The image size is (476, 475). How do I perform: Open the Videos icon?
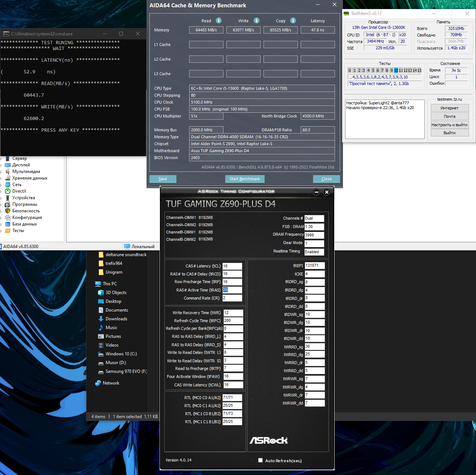tap(101, 345)
